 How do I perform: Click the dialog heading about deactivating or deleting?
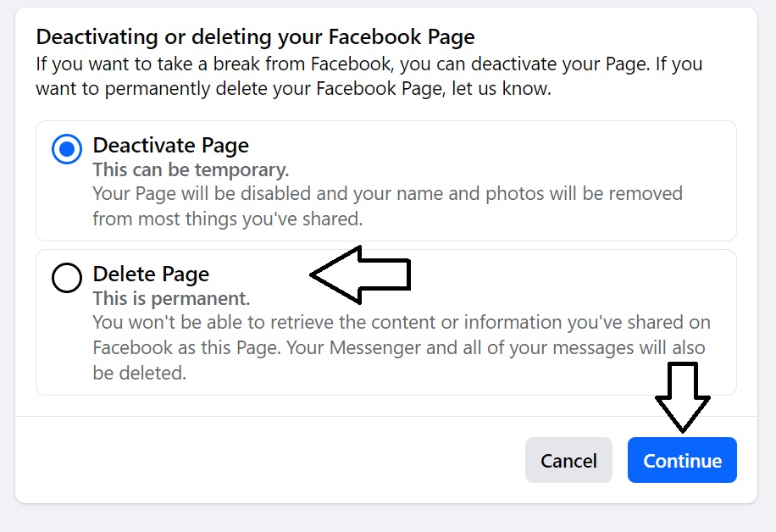(255, 37)
